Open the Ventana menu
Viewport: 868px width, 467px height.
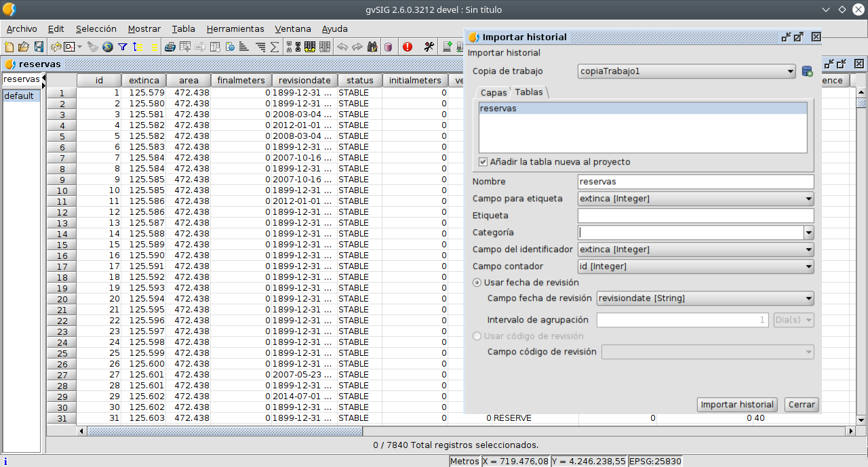(293, 29)
